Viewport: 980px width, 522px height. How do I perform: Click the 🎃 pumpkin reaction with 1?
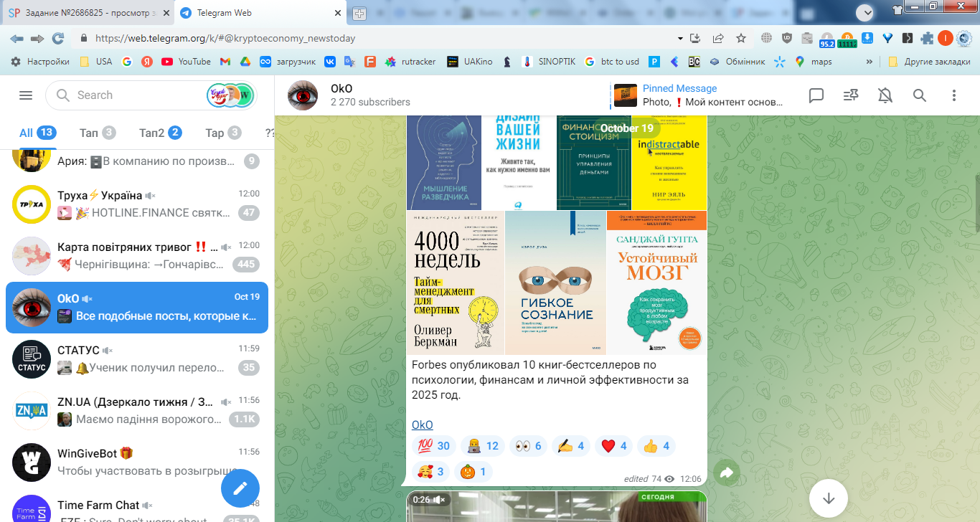pos(474,472)
